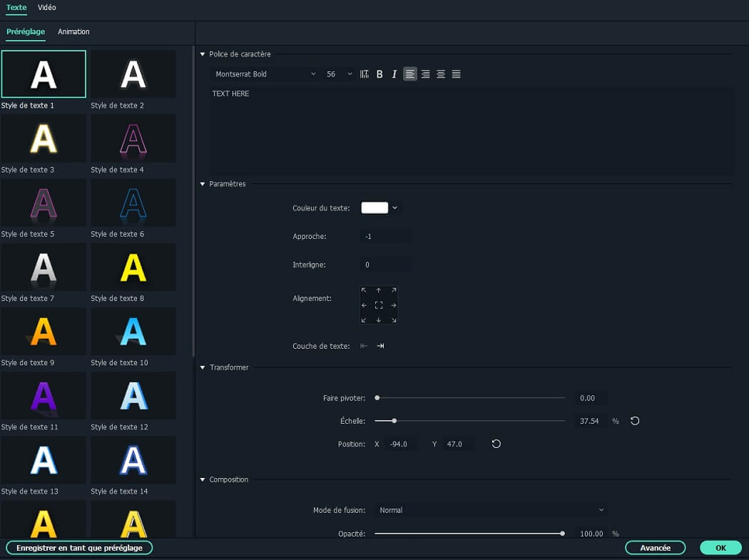Toggle italic text formatting
The image size is (749, 560).
point(394,74)
